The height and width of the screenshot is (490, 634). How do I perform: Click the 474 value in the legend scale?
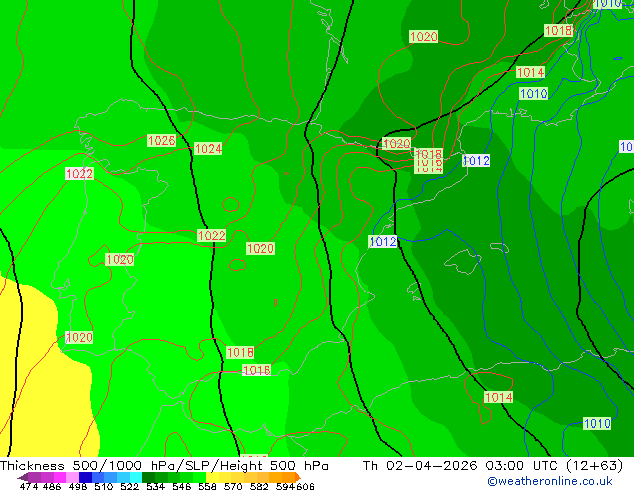pos(29,486)
